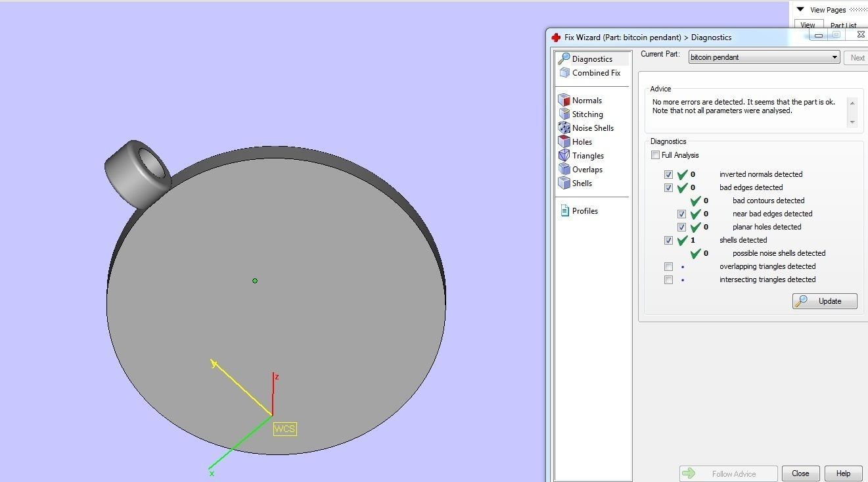Screen dimensions: 868x482
Task: Open the Shells fixing page
Action: (576, 183)
